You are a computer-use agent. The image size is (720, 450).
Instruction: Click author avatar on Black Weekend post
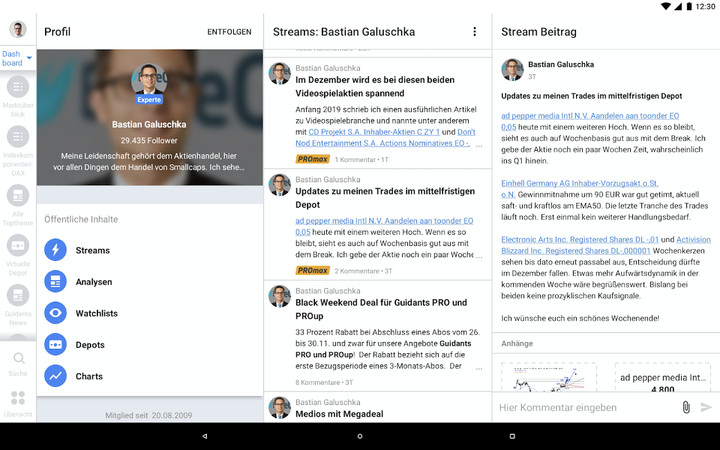[x=280, y=297]
